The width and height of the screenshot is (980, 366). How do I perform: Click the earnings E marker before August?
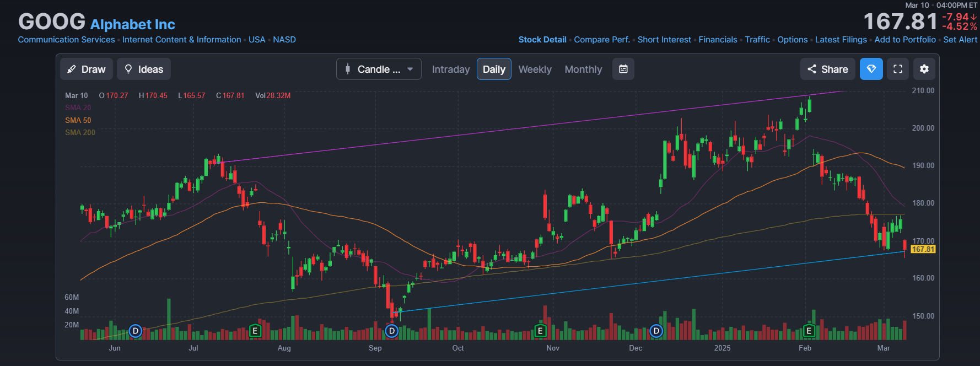coord(255,331)
